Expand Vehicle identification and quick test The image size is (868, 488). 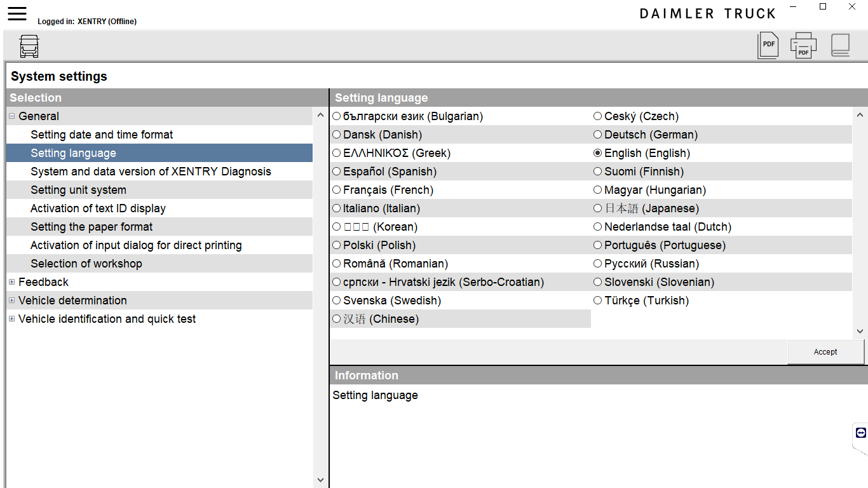click(x=12, y=319)
